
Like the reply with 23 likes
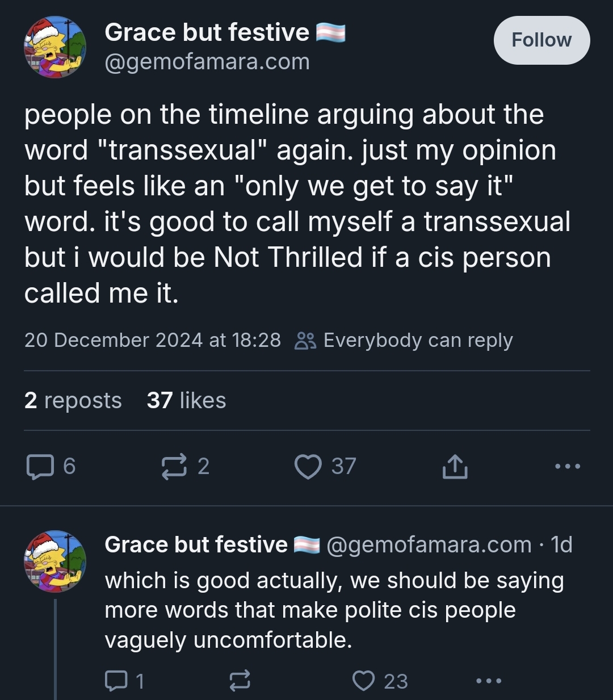(x=364, y=680)
